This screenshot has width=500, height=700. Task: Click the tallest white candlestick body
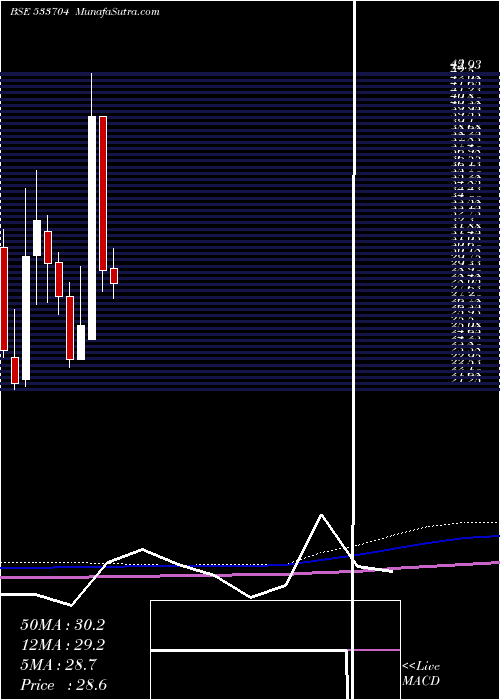92,228
